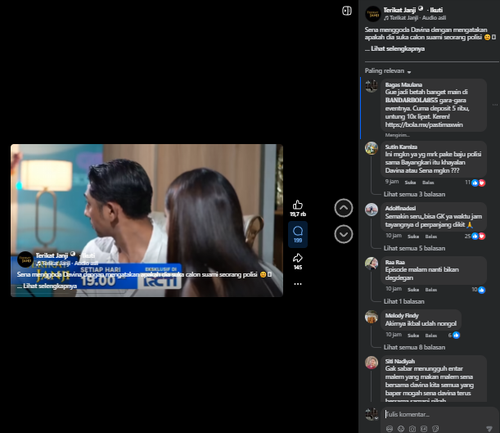Image resolution: width=500 pixels, height=433 pixels.
Task: Open Melody Findy's profile picture
Action: click(371, 317)
